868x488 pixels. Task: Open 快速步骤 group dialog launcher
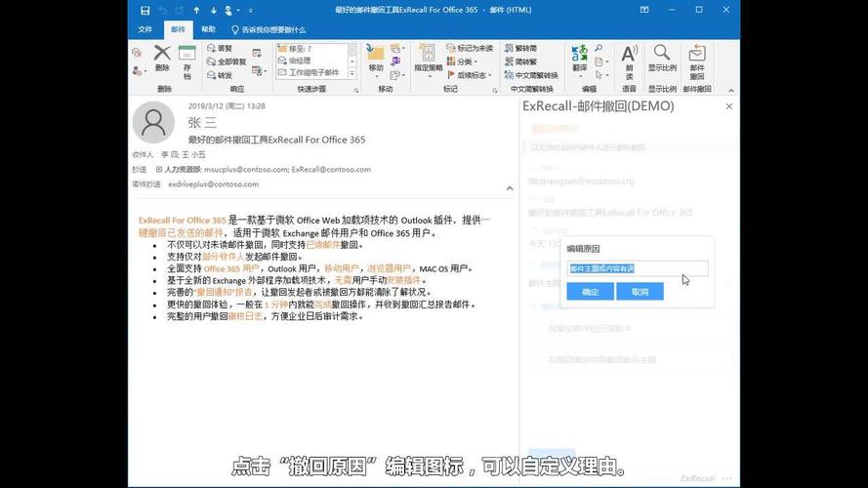(356, 90)
